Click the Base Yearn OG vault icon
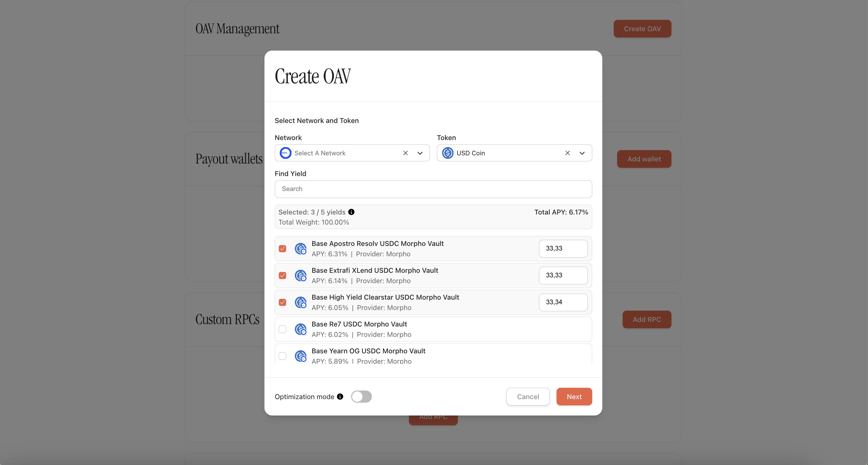The height and width of the screenshot is (465, 868). point(301,356)
